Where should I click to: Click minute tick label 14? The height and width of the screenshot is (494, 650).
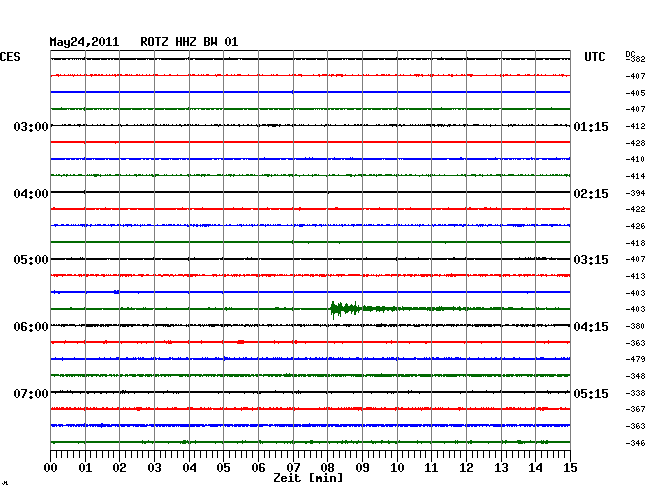[x=535, y=467]
